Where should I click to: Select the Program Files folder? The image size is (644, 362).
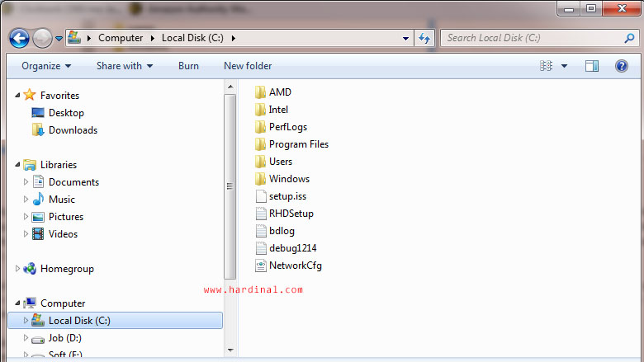click(291, 144)
